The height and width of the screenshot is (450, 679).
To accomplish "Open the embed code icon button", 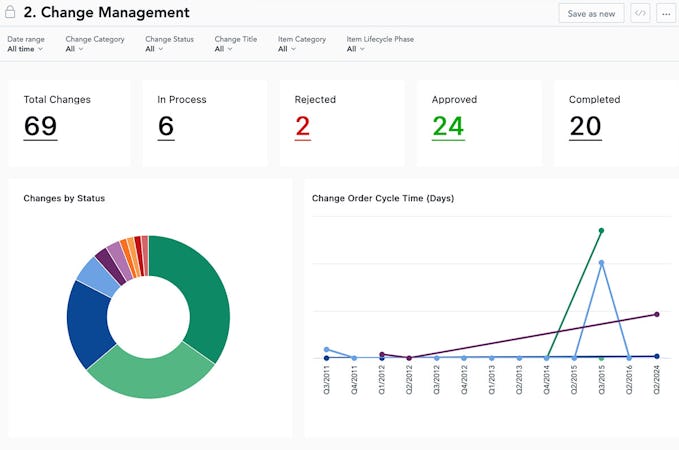I will (640, 13).
